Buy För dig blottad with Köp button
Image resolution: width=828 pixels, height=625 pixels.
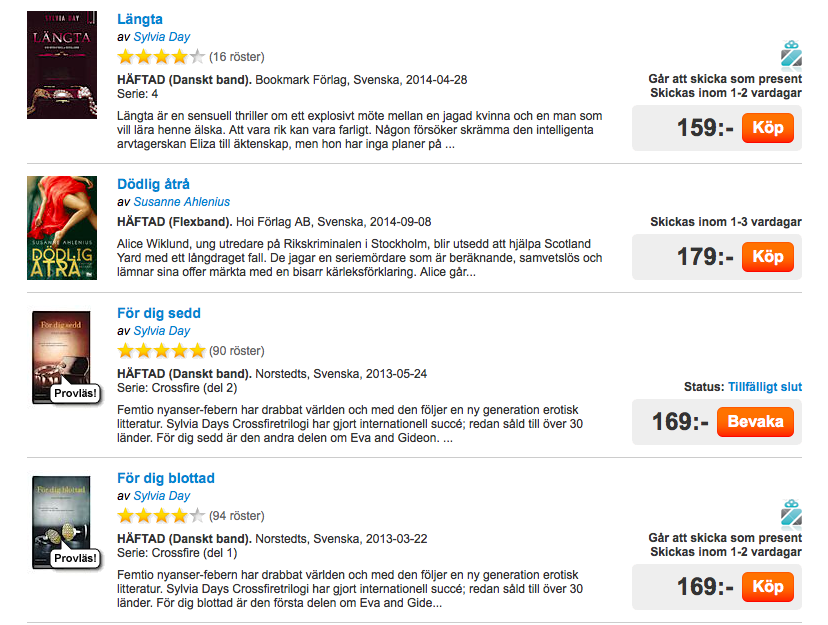(767, 586)
